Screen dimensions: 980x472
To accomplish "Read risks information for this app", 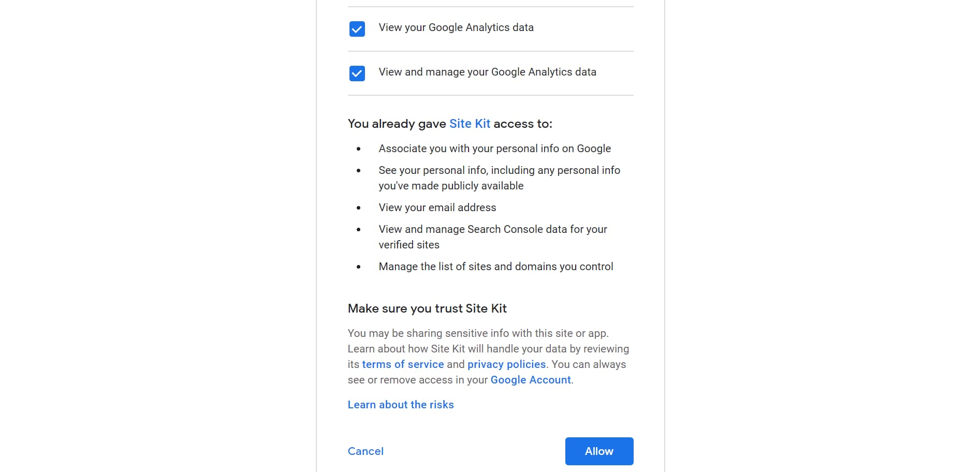I will tap(401, 404).
